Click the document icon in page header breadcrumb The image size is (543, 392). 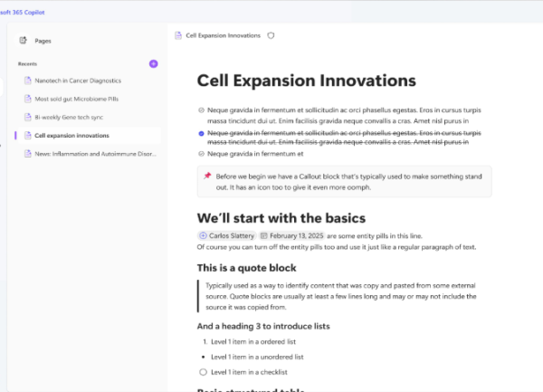[x=178, y=35]
